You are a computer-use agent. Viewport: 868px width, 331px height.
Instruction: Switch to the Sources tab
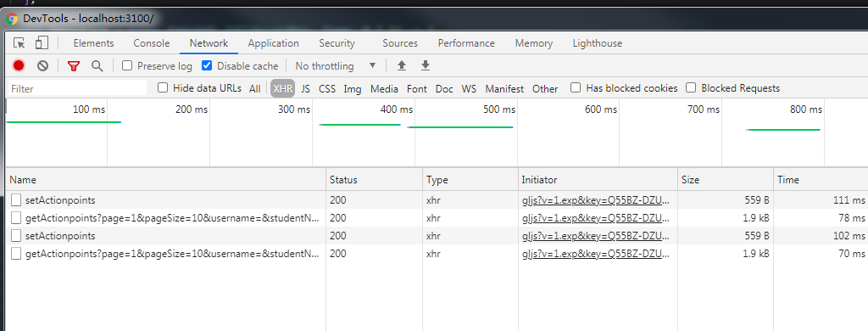point(400,43)
